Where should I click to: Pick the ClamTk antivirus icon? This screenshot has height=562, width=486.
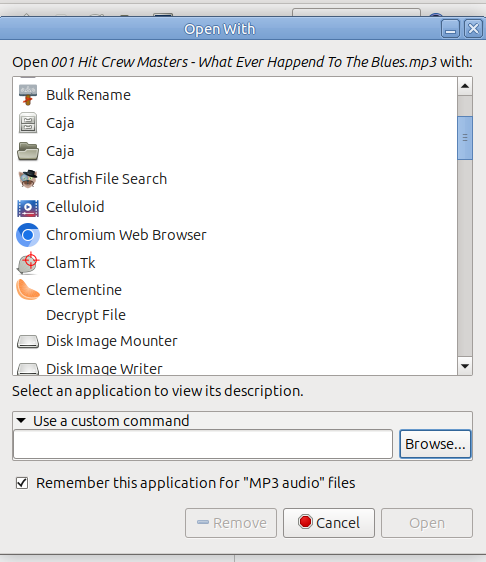coord(28,263)
